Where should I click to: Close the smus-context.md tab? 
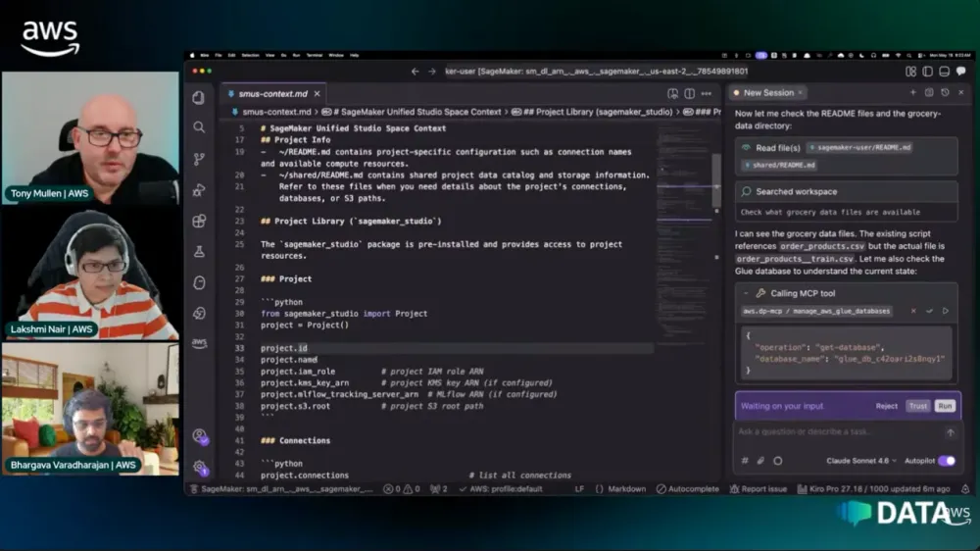317,94
